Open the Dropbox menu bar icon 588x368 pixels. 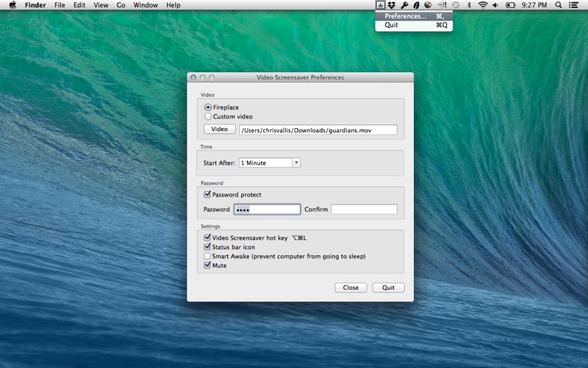(x=392, y=5)
